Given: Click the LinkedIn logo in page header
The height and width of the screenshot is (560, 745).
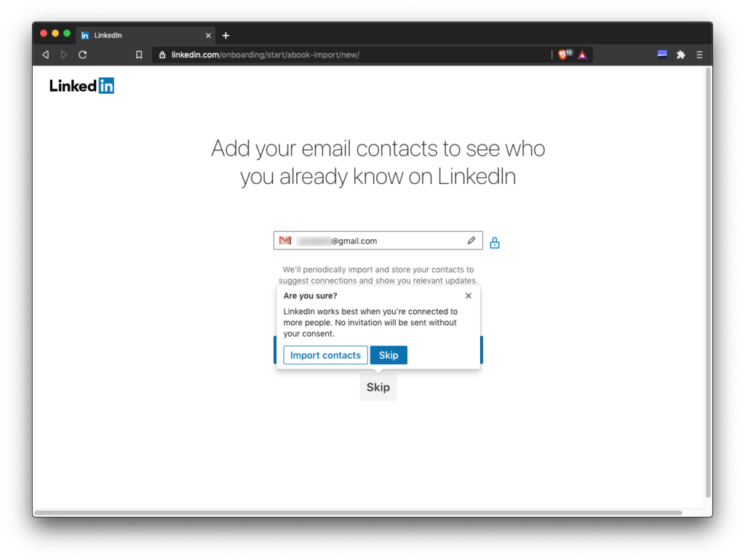Looking at the screenshot, I should pyautogui.click(x=81, y=86).
